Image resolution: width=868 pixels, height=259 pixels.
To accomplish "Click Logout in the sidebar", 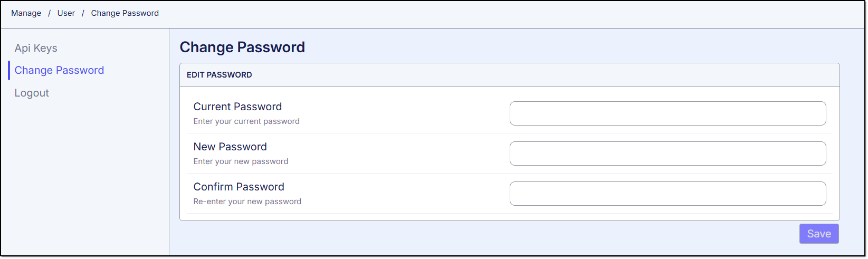I will 32,93.
